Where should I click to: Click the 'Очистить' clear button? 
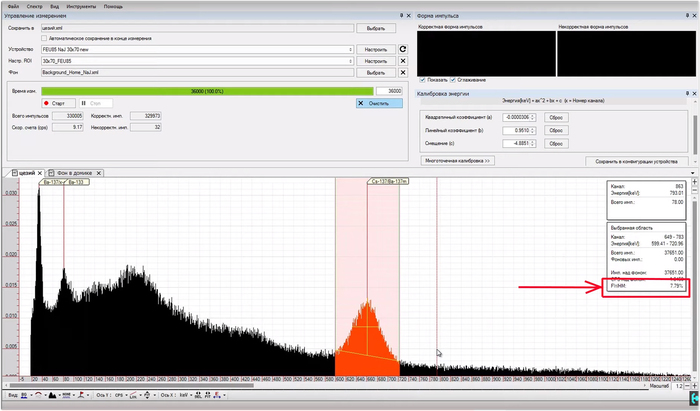point(378,103)
